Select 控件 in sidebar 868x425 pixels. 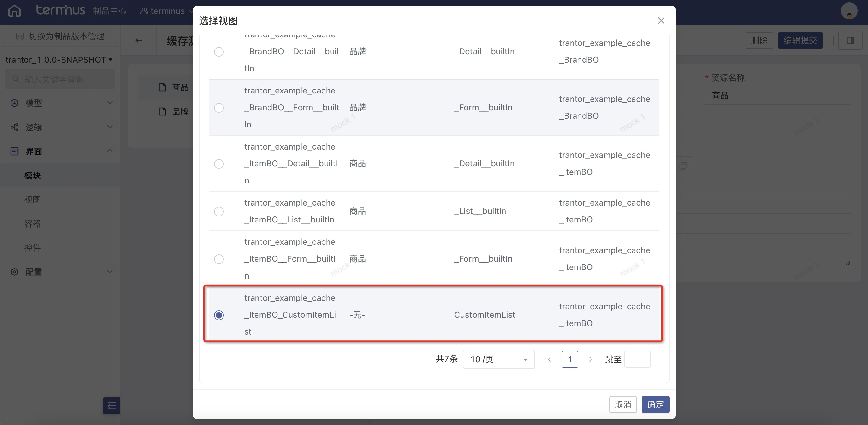pyautogui.click(x=33, y=248)
